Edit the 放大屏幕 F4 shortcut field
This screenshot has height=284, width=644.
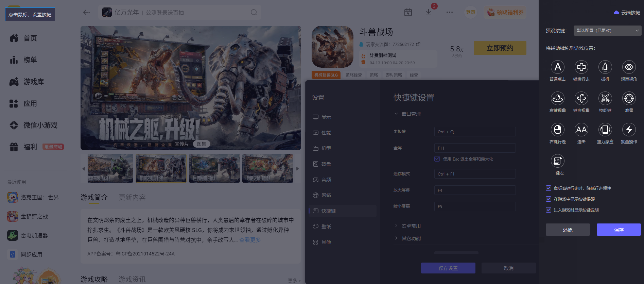coord(475,190)
